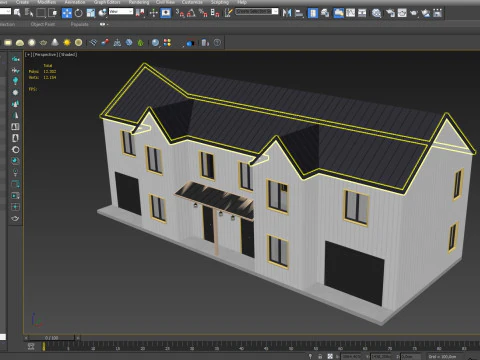Click the green tree icon
The height and width of the screenshot is (360, 480).
coord(141,43)
